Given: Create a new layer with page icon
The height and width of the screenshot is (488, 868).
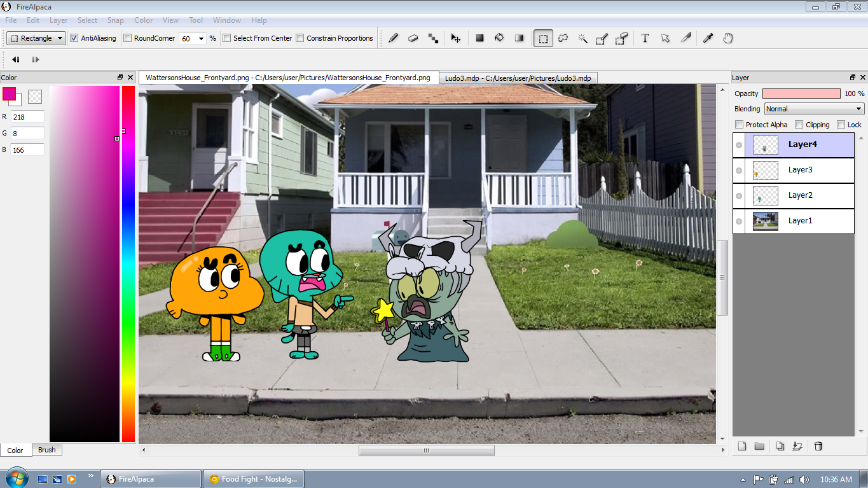Looking at the screenshot, I should click(x=741, y=446).
